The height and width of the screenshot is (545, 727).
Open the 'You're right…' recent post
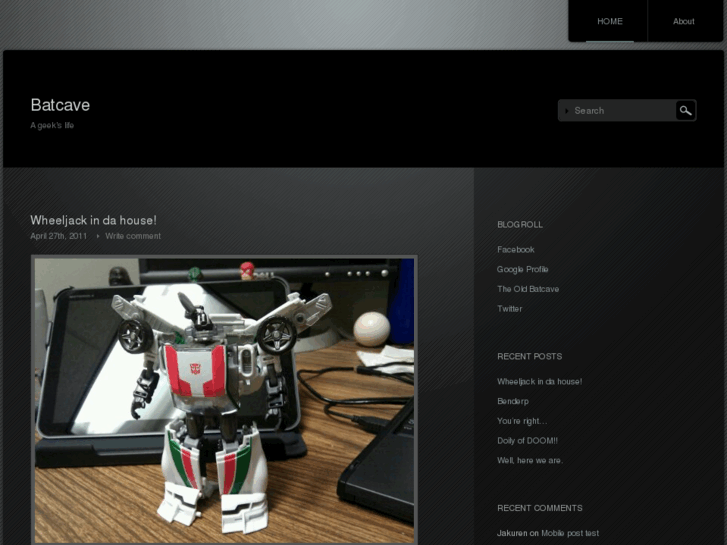point(522,421)
